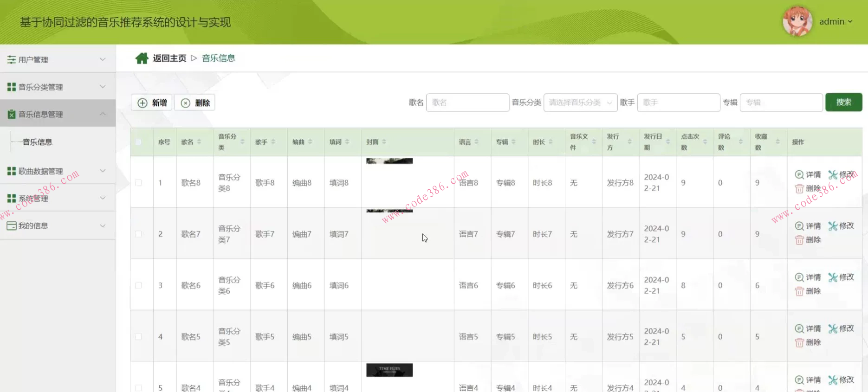The width and height of the screenshot is (868, 392).
Task: Click the plus icon on 新增 button
Action: 143,103
